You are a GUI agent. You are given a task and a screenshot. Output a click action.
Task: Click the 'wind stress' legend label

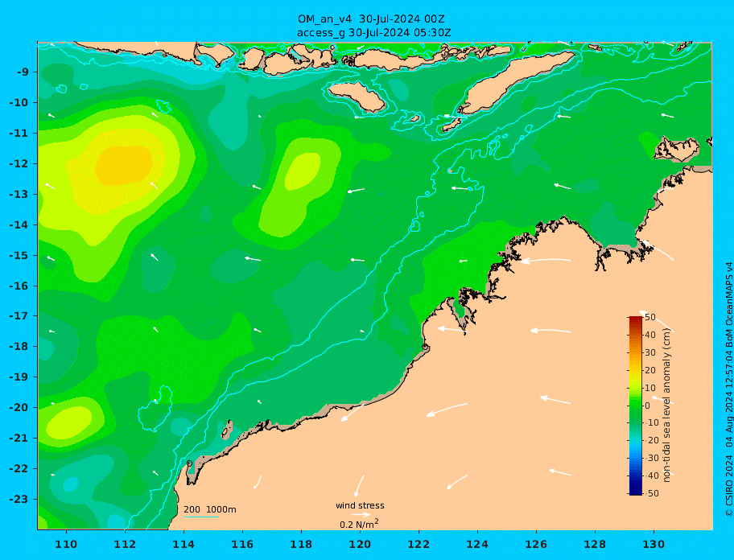[x=360, y=505]
